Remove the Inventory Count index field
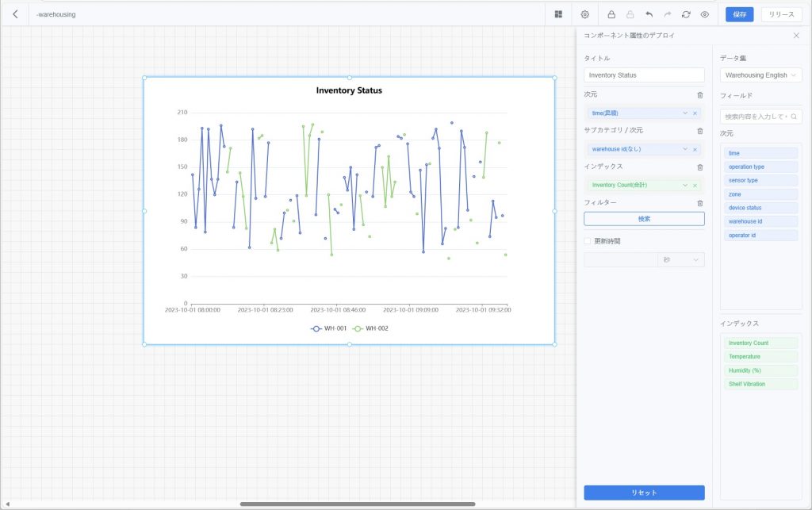The width and height of the screenshot is (812, 510). point(695,186)
